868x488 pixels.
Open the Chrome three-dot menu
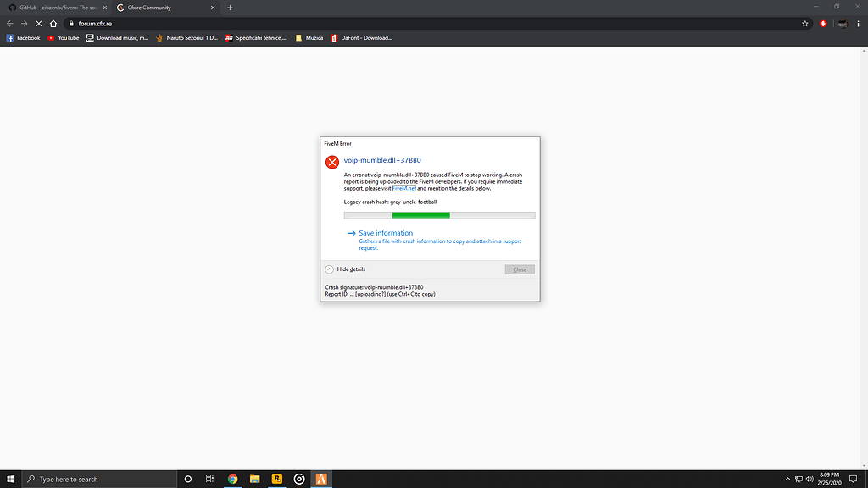[x=859, y=24]
